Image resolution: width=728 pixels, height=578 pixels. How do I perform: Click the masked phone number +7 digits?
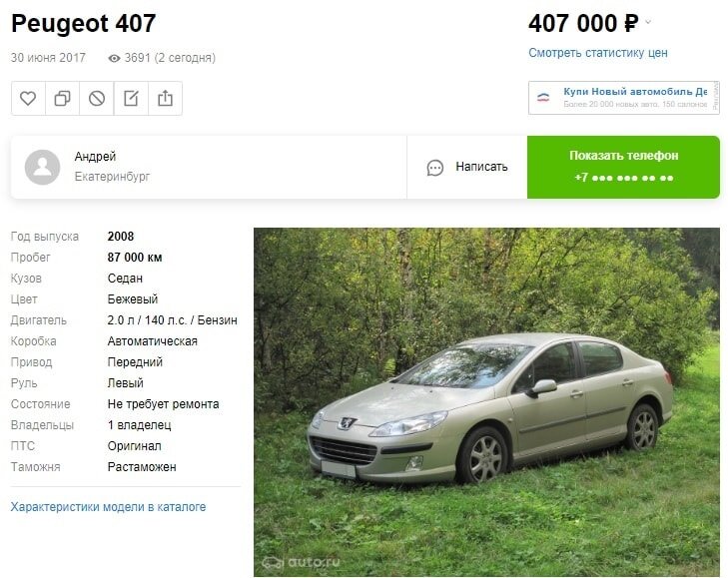pyautogui.click(x=623, y=178)
